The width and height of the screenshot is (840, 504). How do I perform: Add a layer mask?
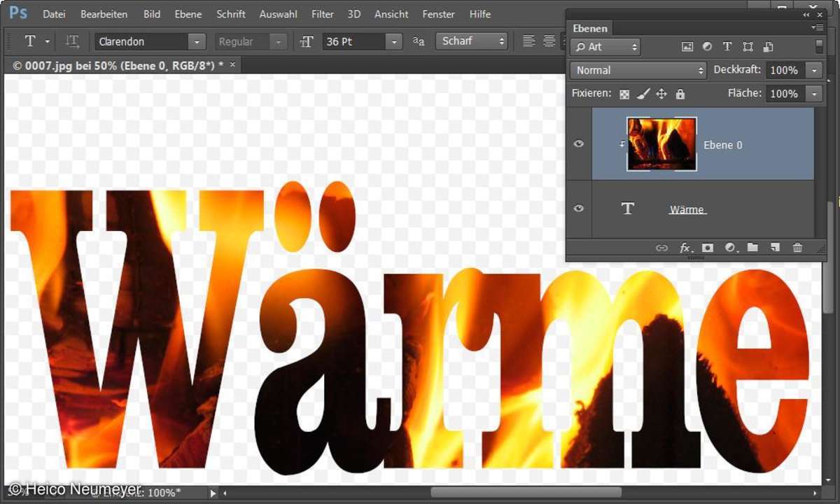point(708,248)
